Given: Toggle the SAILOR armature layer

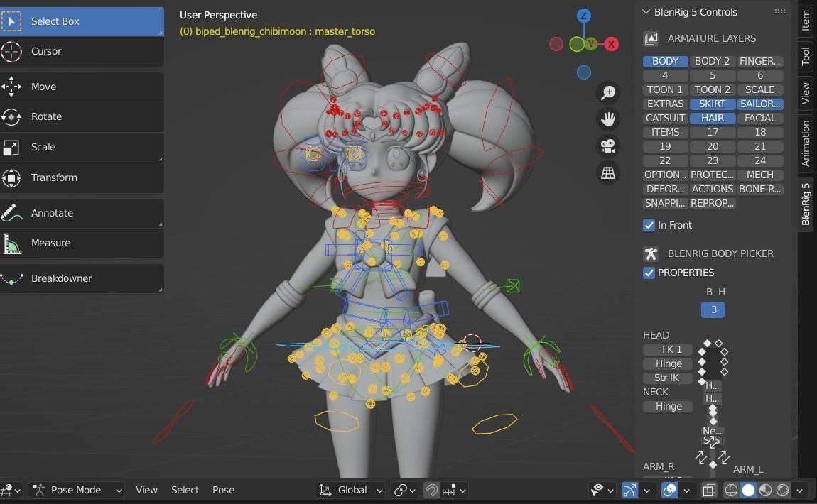Looking at the screenshot, I should [x=760, y=104].
